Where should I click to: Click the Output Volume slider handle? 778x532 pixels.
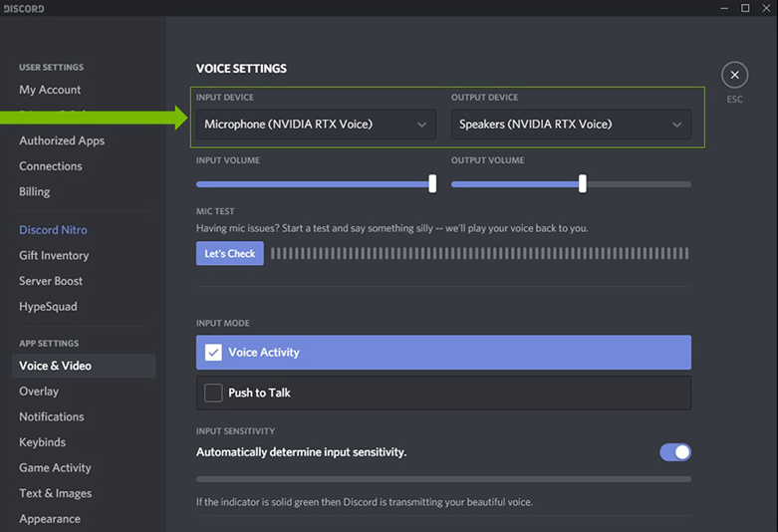583,183
